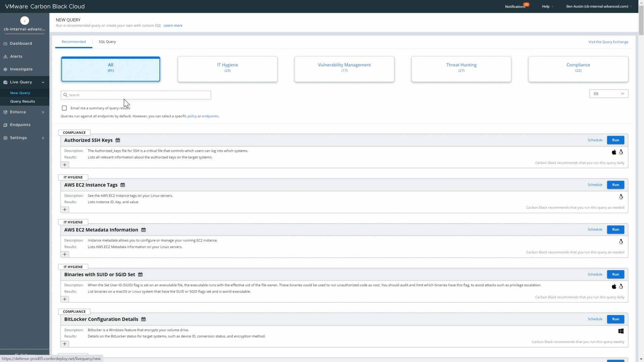
Task: Expand Authorized SSH Keys details with plus
Action: pyautogui.click(x=65, y=165)
